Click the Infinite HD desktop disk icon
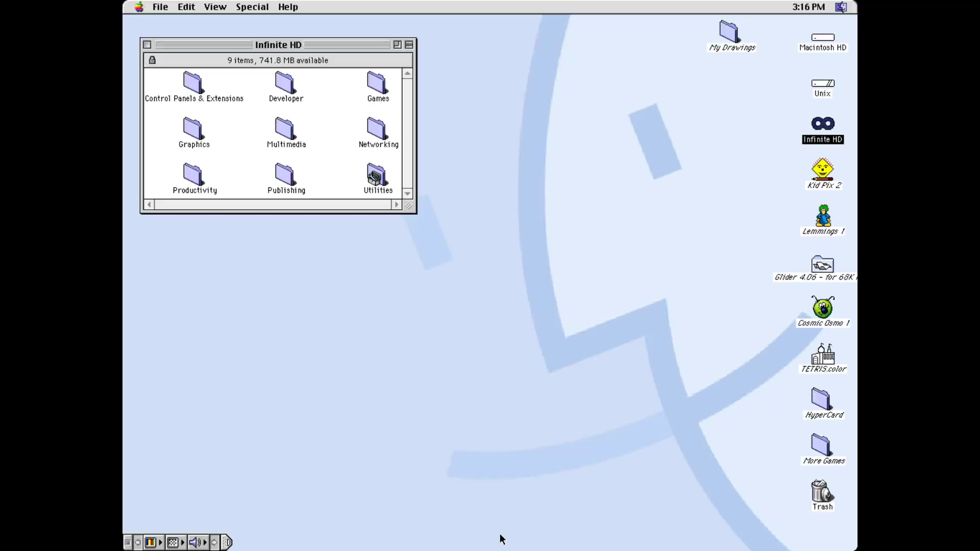 click(823, 123)
